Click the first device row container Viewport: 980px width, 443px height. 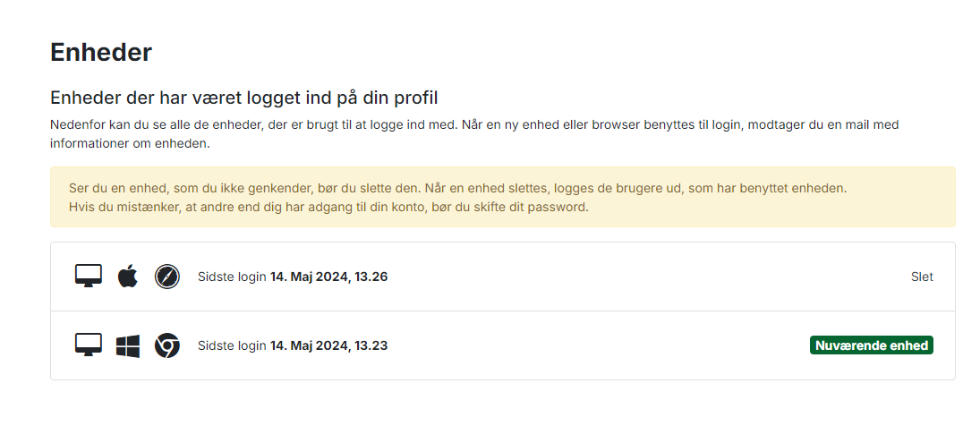[x=502, y=277]
